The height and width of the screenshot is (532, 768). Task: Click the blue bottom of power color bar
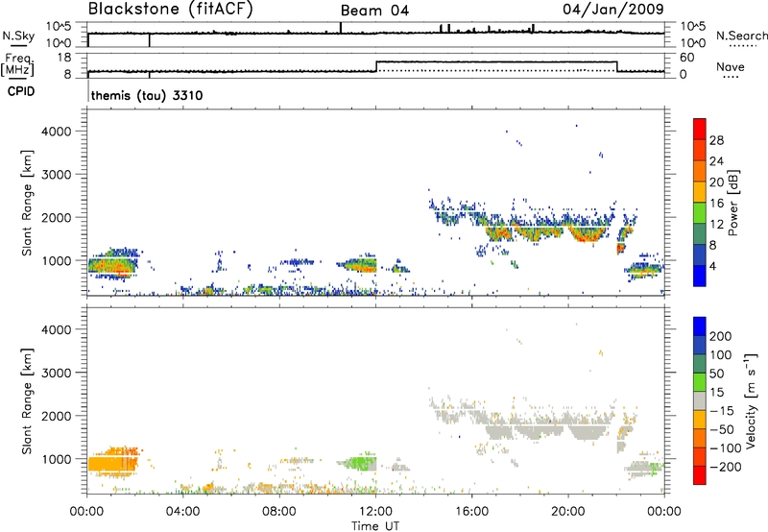click(x=700, y=276)
